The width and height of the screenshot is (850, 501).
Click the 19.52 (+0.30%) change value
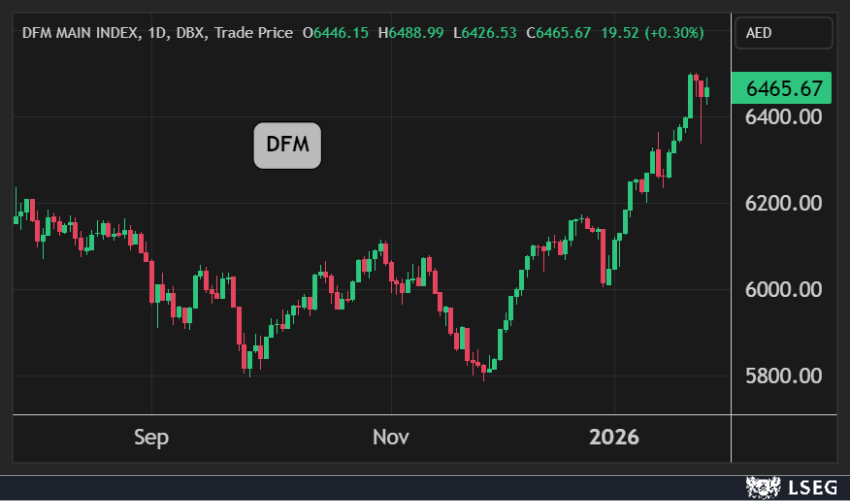(x=651, y=33)
